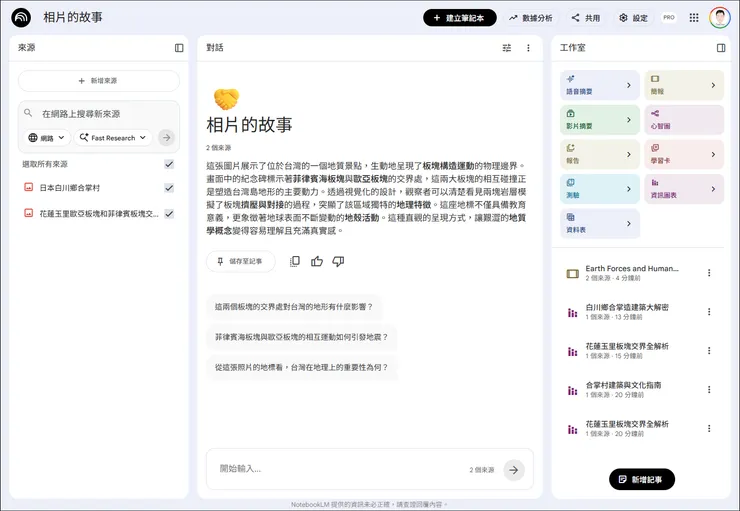Expand 學習卡 options chevron

(x=713, y=154)
